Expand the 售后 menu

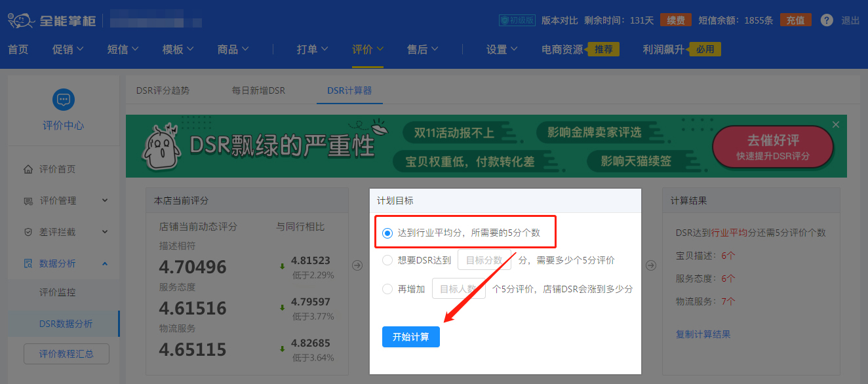[x=423, y=49]
